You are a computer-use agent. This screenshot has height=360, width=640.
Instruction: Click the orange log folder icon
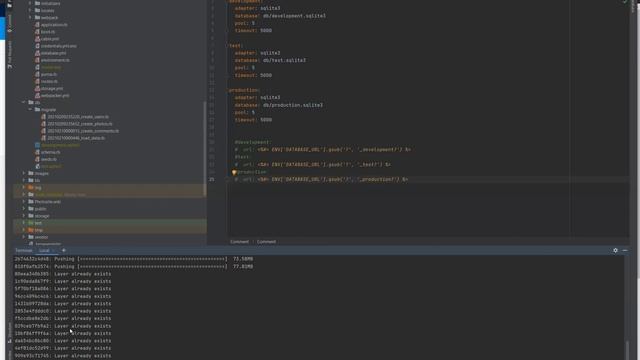click(x=31, y=187)
